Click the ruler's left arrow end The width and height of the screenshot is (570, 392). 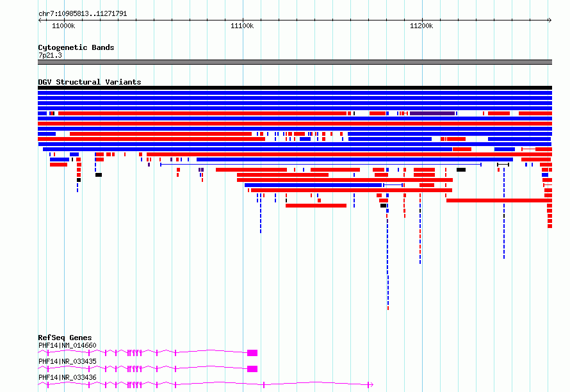[40, 20]
